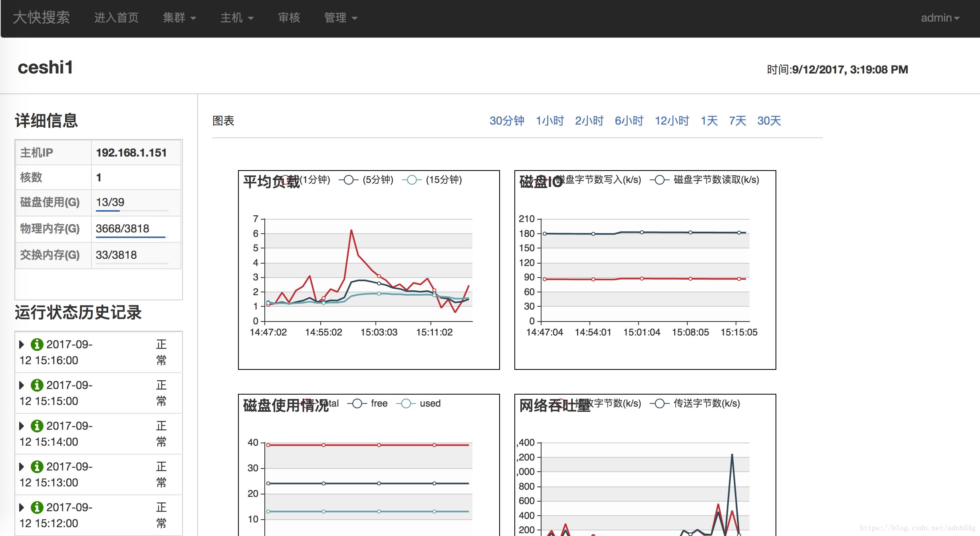Toggle the (5分钟) series in 平均负载 chart
The width and height of the screenshot is (980, 536).
click(348, 180)
